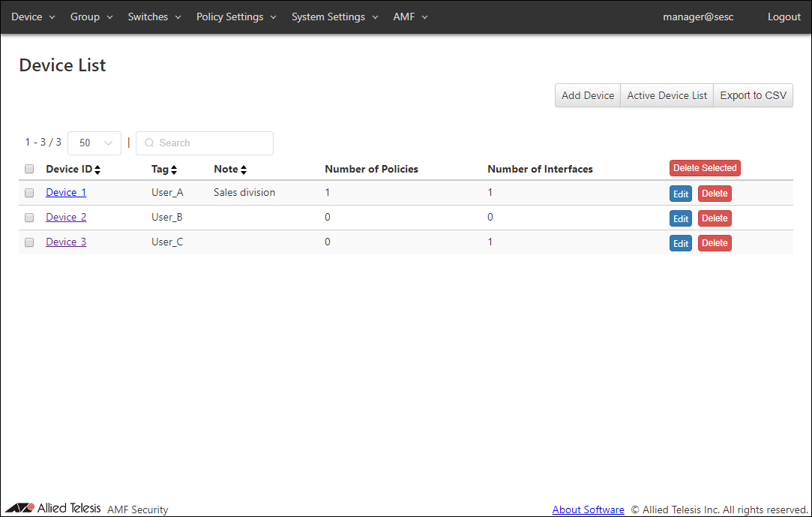This screenshot has width=812, height=517.
Task: Sort the table by Note column
Action: point(244,170)
